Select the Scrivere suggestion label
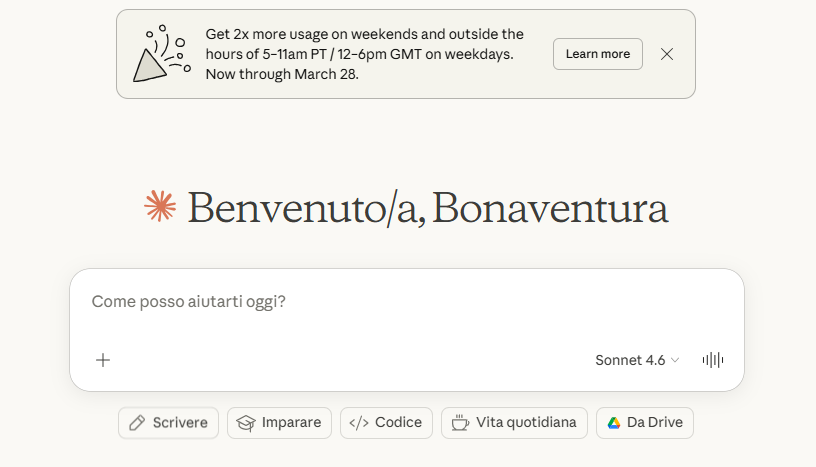Image resolution: width=816 pixels, height=467 pixels. [x=180, y=423]
